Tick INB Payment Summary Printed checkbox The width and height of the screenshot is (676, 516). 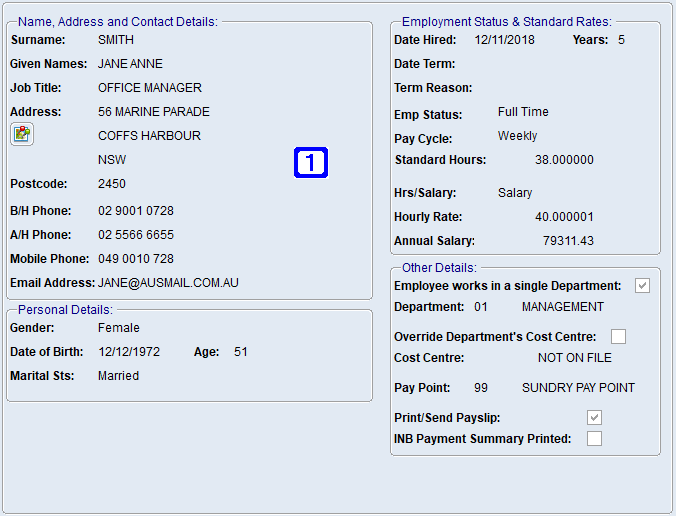(x=594, y=438)
